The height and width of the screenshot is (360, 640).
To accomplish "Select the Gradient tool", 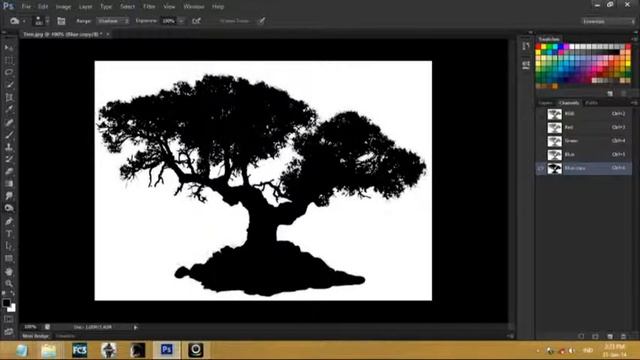I will coord(9,184).
